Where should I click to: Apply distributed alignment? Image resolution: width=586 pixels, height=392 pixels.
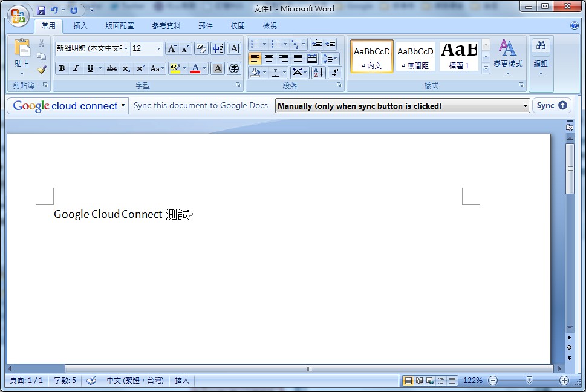click(x=312, y=58)
